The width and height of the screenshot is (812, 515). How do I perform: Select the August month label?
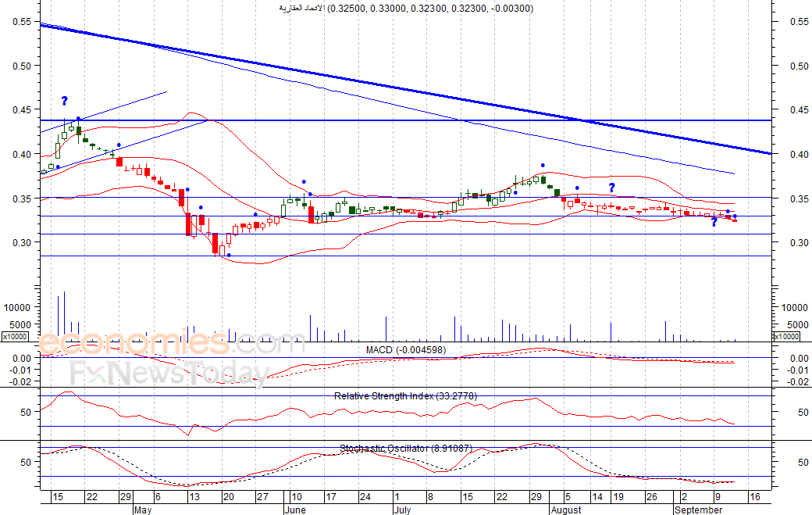click(566, 510)
